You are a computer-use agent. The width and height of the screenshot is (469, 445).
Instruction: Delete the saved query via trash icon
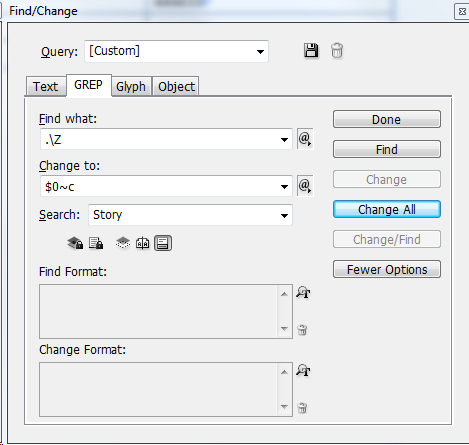[337, 51]
